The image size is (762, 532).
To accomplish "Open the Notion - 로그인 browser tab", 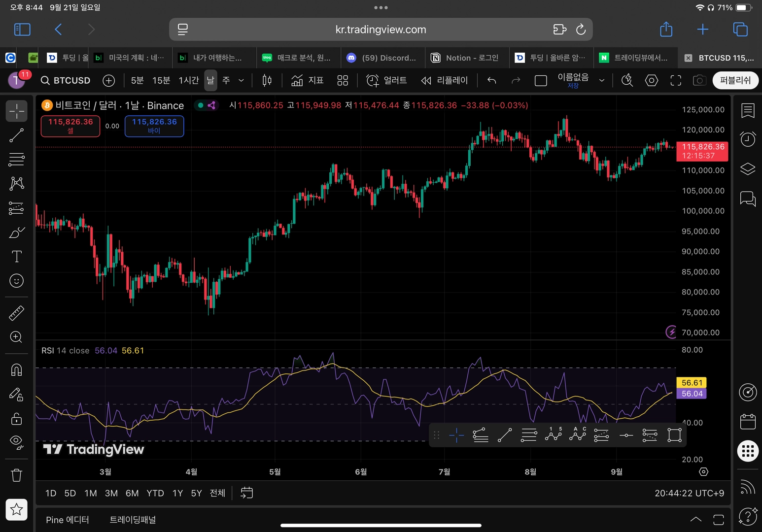I will point(465,58).
